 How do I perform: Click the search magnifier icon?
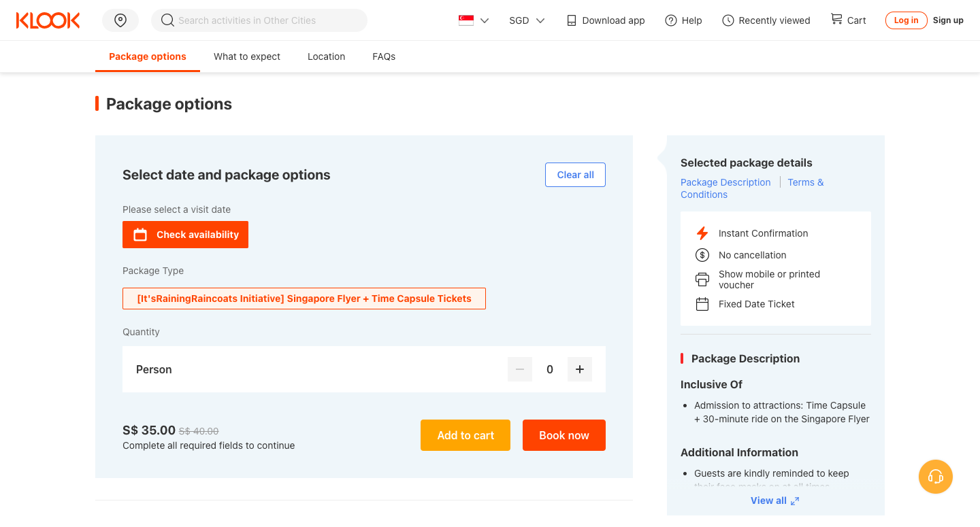pos(167,20)
